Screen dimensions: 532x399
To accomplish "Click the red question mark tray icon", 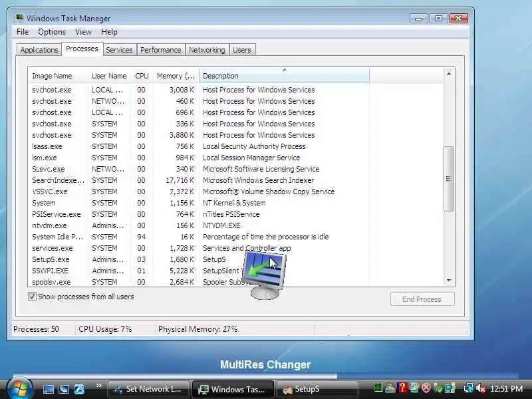I will pyautogui.click(x=402, y=388).
